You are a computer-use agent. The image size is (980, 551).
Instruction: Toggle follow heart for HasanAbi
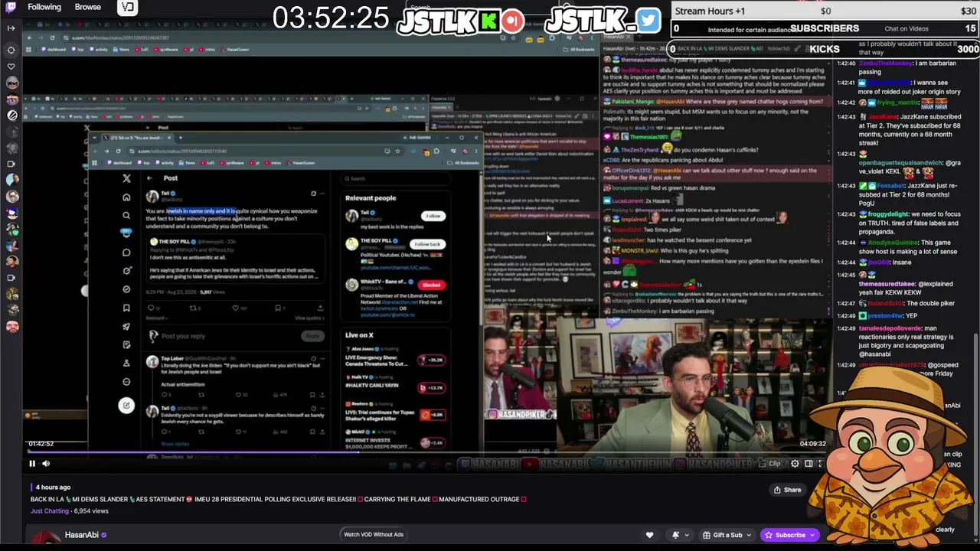(x=649, y=535)
